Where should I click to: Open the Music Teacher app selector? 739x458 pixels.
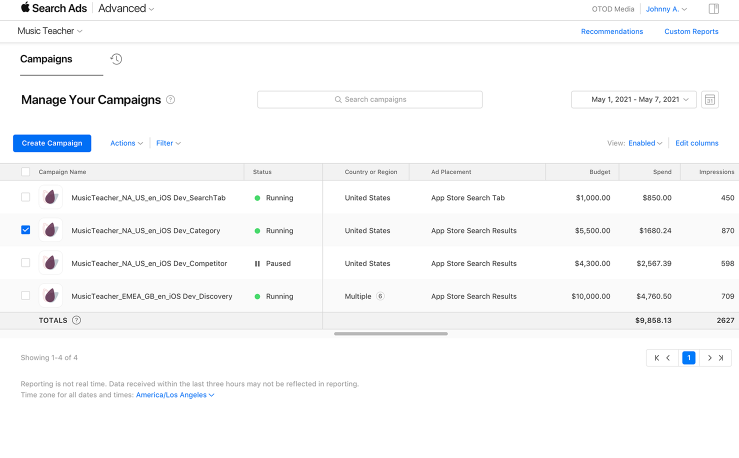point(50,31)
